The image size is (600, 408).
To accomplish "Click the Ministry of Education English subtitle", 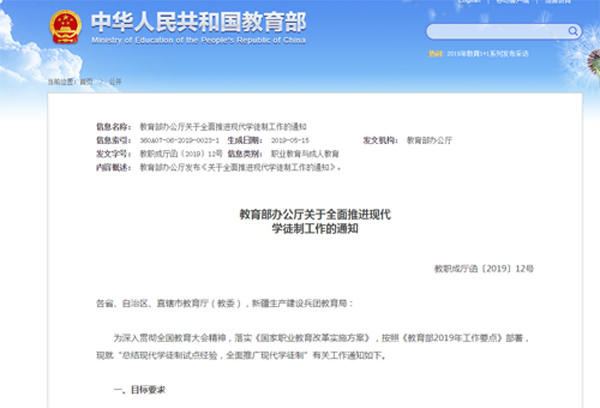I will [199, 40].
